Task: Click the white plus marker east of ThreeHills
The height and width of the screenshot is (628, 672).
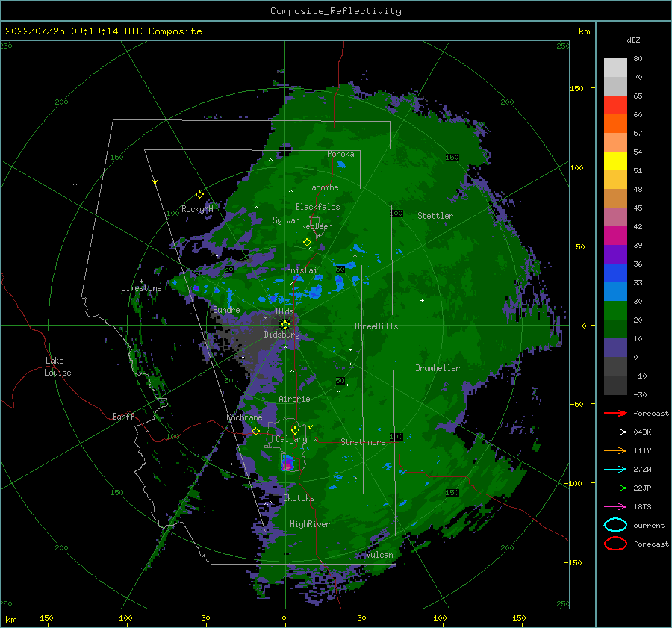Action: coord(422,300)
